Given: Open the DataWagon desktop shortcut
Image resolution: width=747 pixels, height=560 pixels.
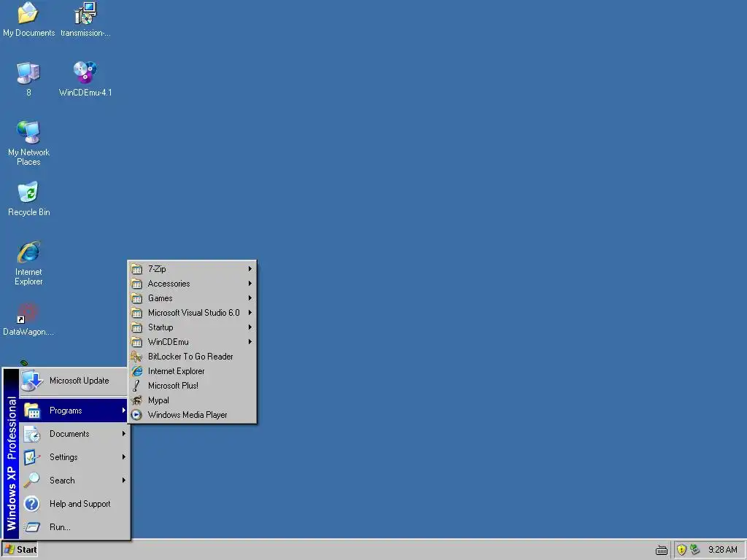Looking at the screenshot, I should [28, 319].
